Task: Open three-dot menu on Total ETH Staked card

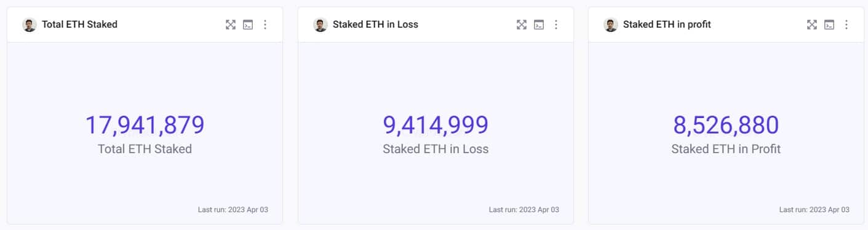Action: [265, 25]
